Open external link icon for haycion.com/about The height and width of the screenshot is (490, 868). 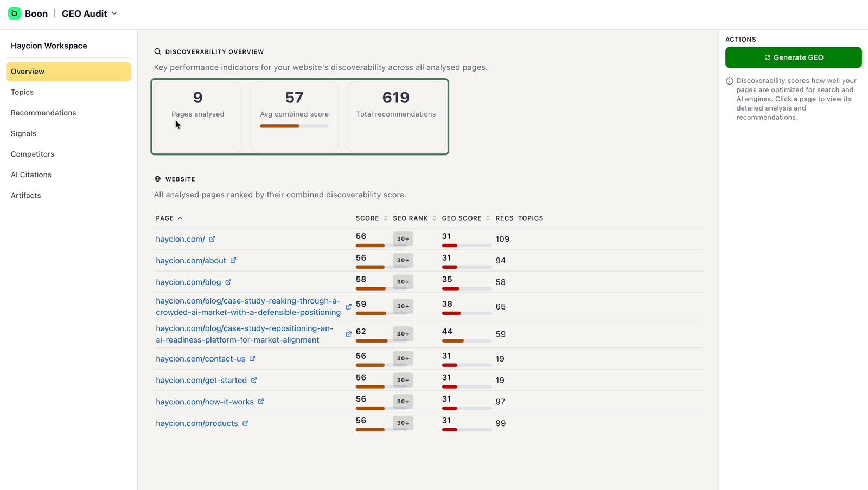[233, 261]
